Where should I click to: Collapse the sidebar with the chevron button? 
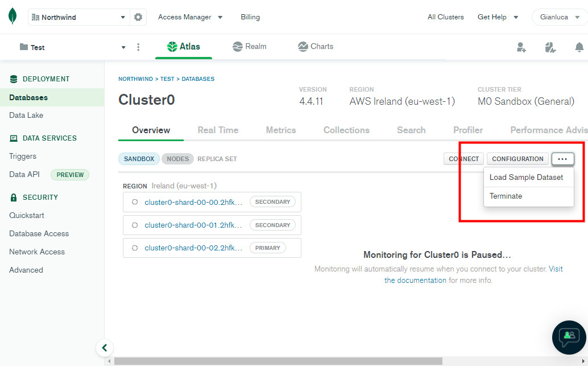tap(105, 348)
